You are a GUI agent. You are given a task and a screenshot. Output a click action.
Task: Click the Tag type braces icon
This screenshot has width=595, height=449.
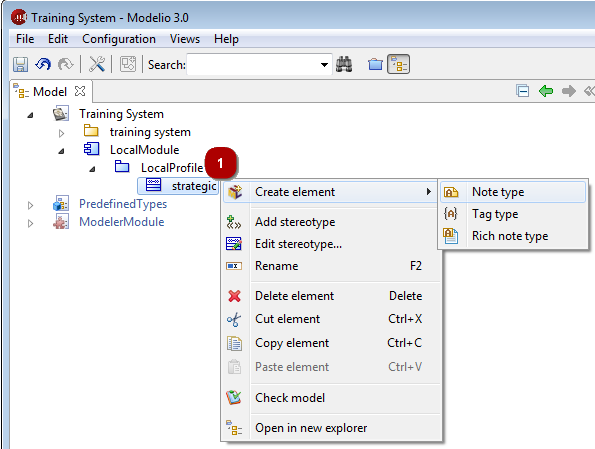pyautogui.click(x=450, y=214)
